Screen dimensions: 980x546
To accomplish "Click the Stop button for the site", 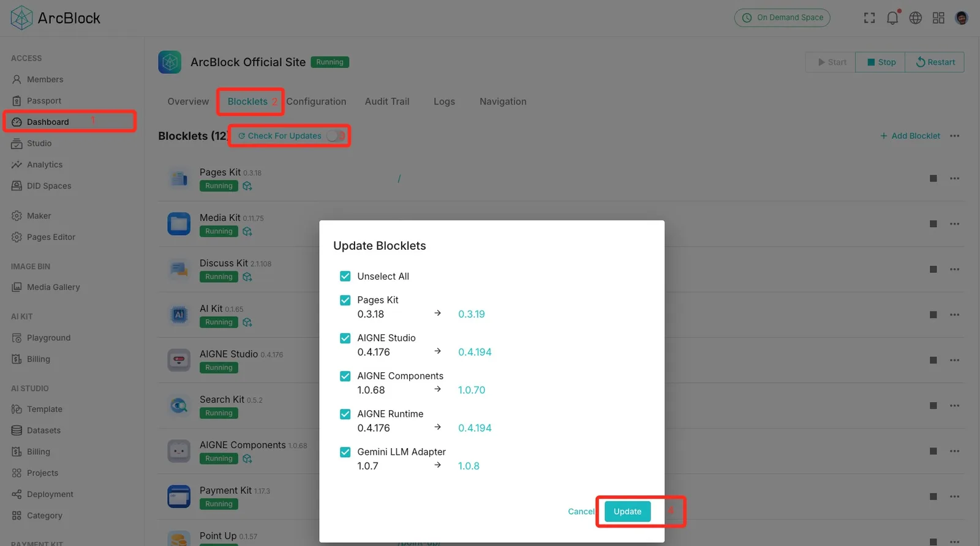I will (880, 62).
